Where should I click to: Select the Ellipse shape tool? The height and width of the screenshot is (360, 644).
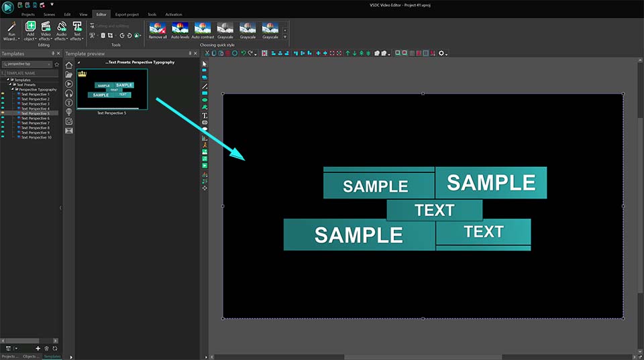click(205, 100)
